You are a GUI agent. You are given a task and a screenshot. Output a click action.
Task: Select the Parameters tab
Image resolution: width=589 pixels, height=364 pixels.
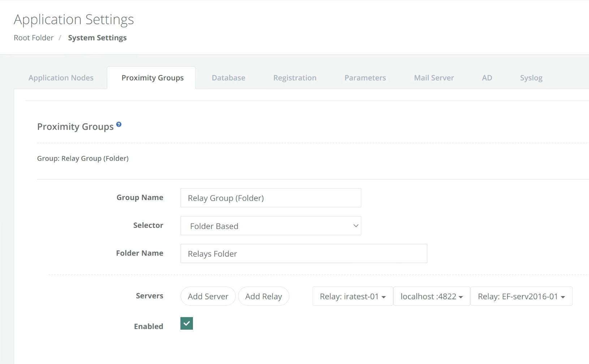point(365,78)
